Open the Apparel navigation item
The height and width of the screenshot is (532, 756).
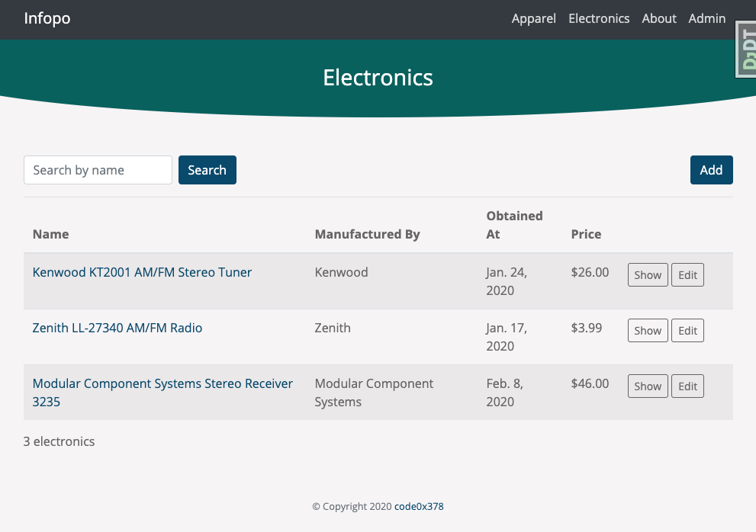[533, 18]
